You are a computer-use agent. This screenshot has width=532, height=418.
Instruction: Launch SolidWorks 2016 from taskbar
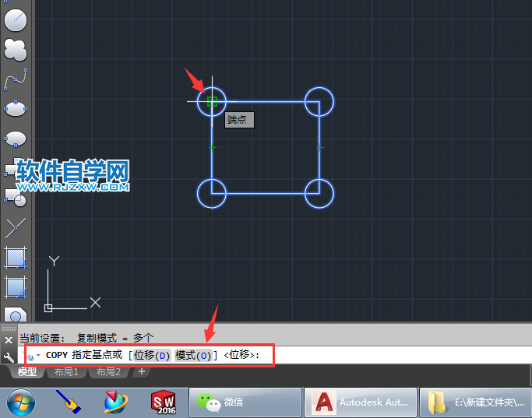coord(164,402)
